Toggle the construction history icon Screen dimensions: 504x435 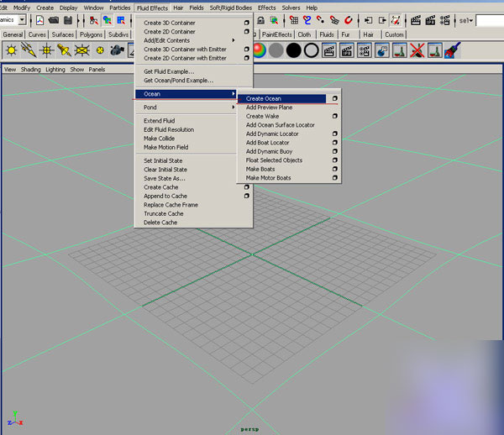tap(396, 20)
